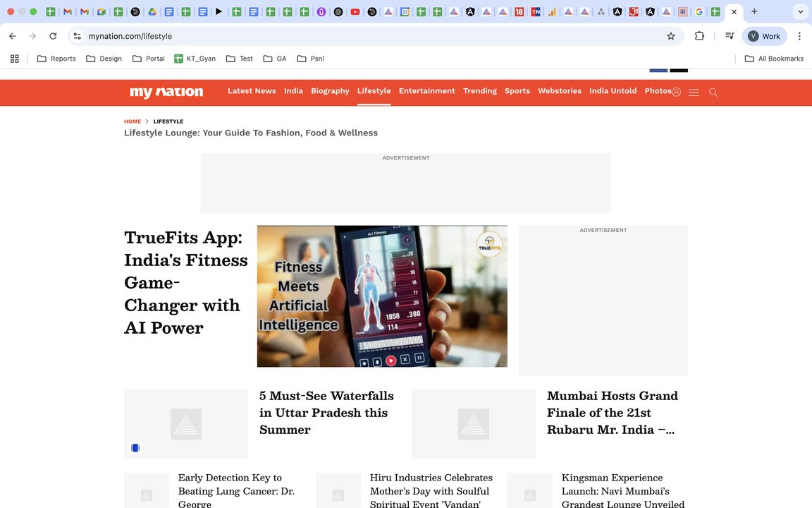Screen dimensions: 812x508
Task: Open the News18 browser tab
Action: (519, 11)
